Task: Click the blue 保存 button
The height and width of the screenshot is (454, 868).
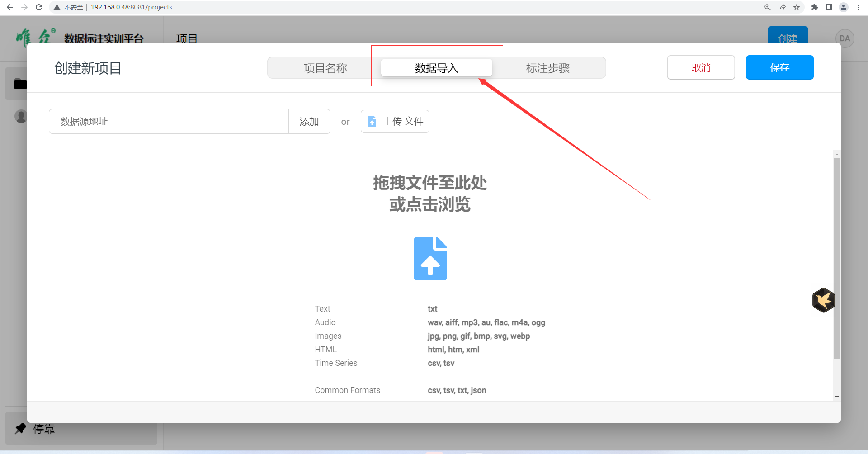Action: point(779,68)
